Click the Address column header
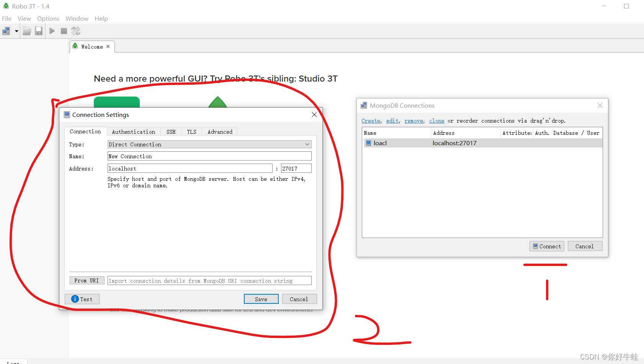The width and height of the screenshot is (644, 364). [x=466, y=133]
